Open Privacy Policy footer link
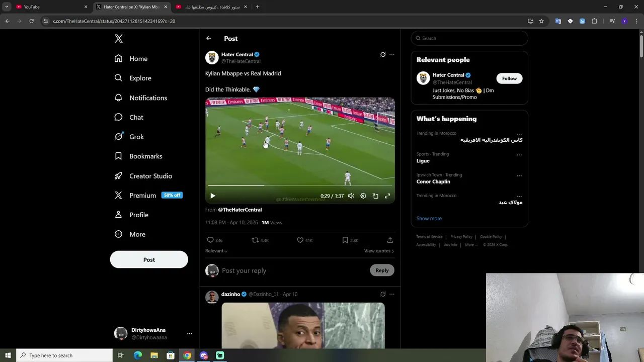 tap(461, 237)
